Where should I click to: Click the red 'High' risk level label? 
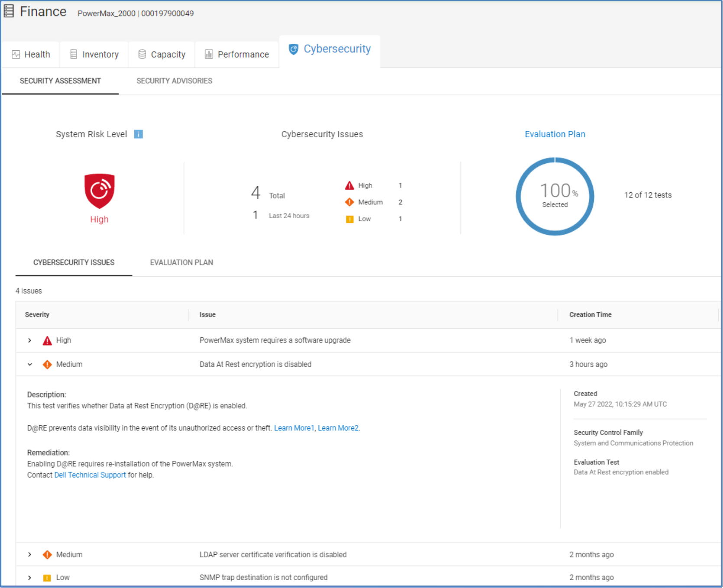click(99, 220)
